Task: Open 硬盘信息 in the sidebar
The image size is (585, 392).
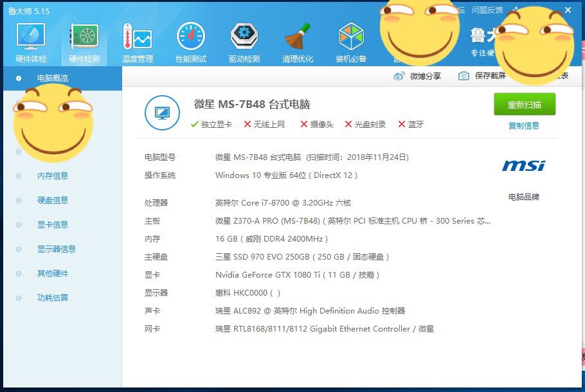Action: (53, 200)
